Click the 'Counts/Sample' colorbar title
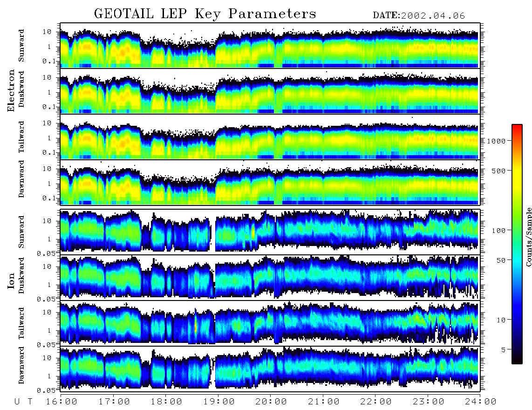This screenshot has height=410, width=532. 528,237
